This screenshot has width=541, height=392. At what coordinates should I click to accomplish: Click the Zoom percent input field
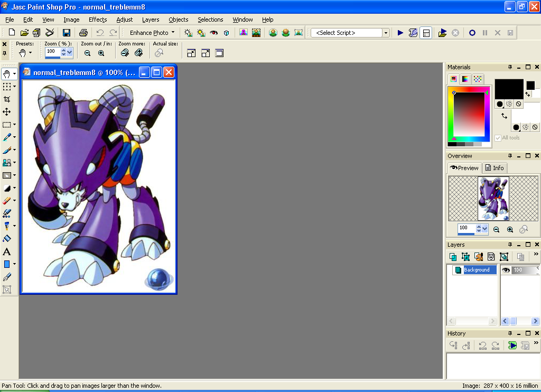tap(53, 51)
